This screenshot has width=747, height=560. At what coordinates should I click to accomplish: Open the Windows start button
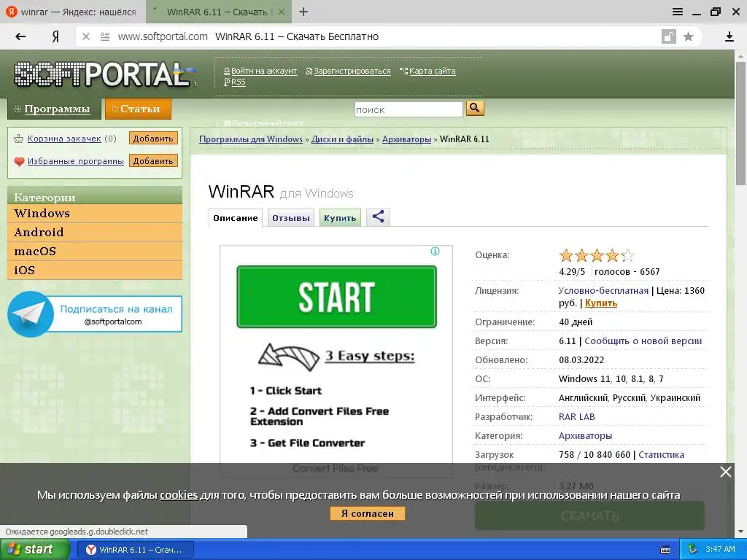tap(35, 549)
